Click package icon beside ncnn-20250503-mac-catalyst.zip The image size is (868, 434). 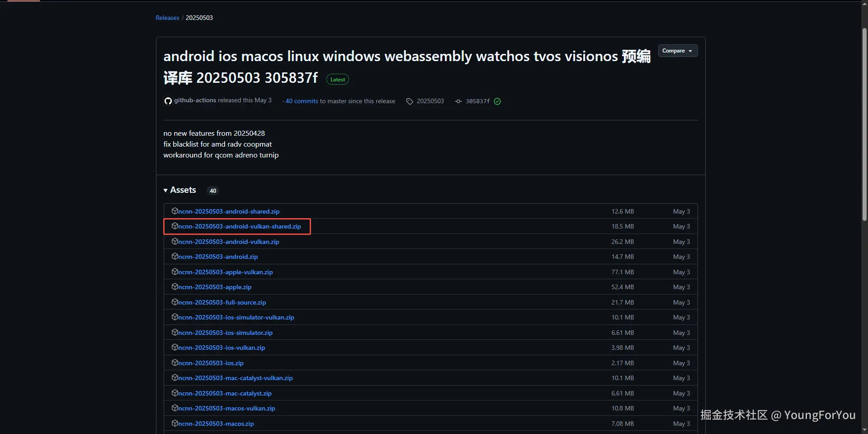tap(175, 393)
